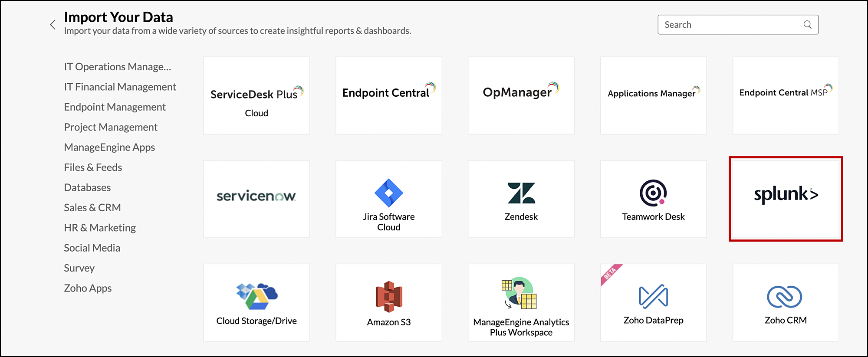Open ManageEngine Analytics Plus Workspace tile
Screen dimensions: 868x357
pyautogui.click(x=521, y=303)
